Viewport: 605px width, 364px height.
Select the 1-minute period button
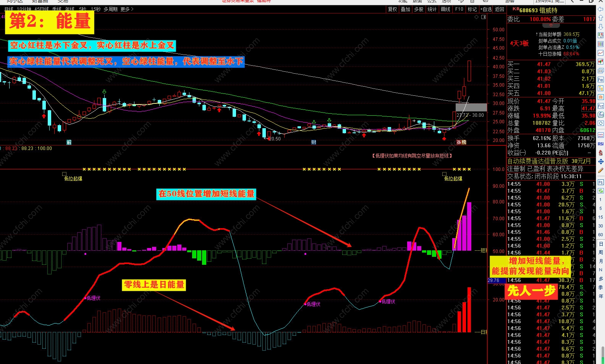click(600, 200)
